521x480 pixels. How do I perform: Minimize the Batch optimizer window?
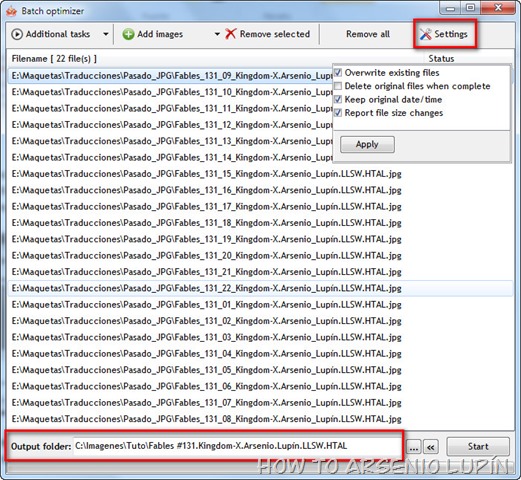click(x=450, y=8)
